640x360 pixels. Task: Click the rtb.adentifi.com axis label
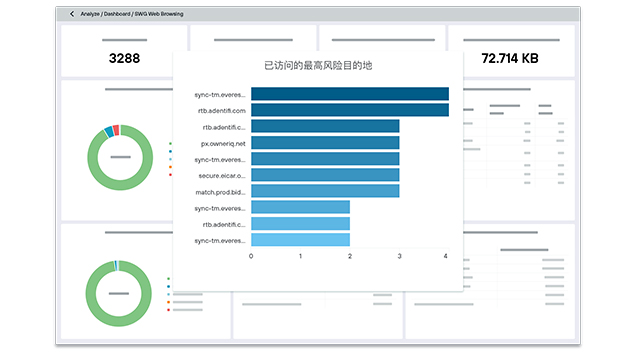[x=222, y=111]
